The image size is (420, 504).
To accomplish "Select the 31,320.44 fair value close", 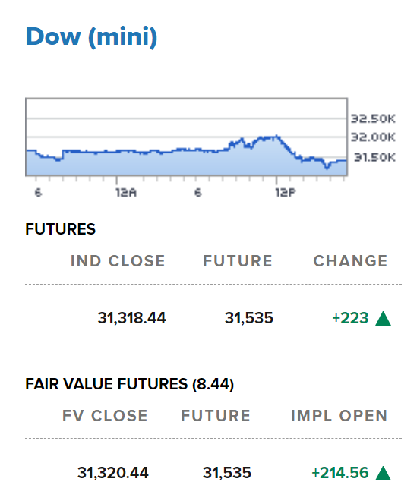I will point(113,473).
